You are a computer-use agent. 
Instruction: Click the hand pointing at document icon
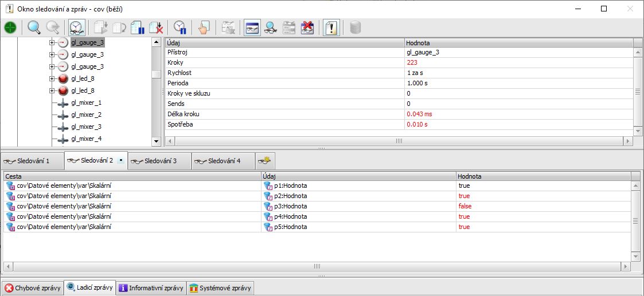[203, 27]
